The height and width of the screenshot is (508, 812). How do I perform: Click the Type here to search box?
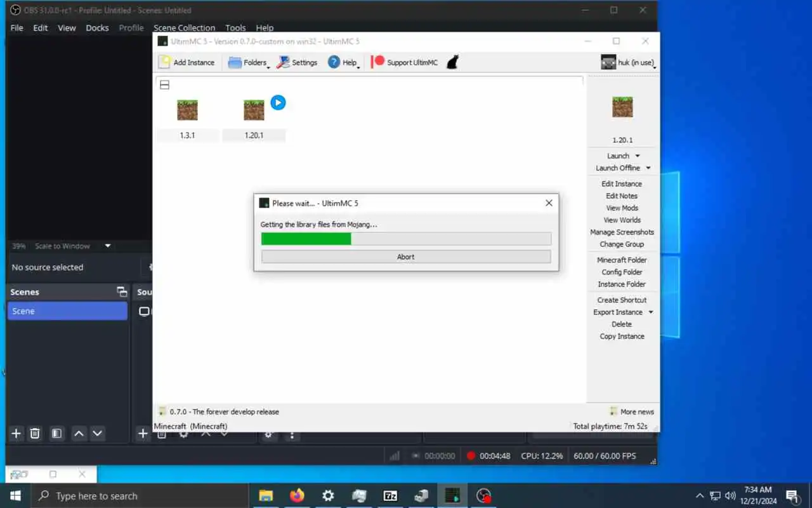click(x=141, y=496)
